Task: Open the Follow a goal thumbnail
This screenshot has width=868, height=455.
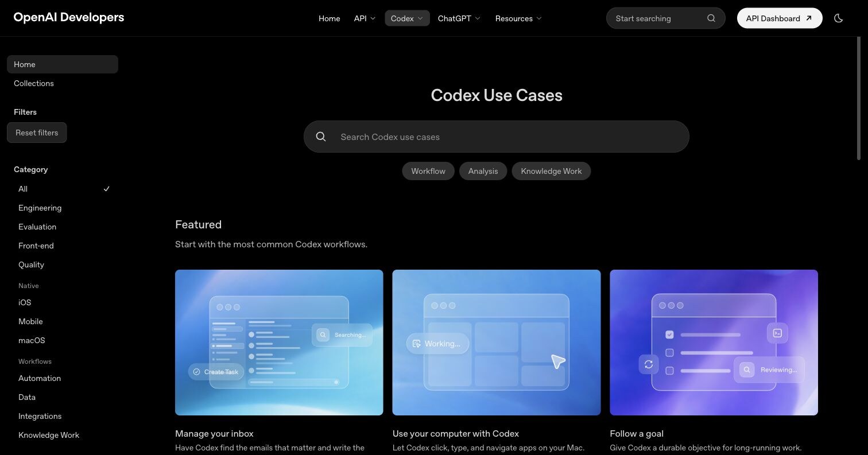Action: click(x=714, y=343)
